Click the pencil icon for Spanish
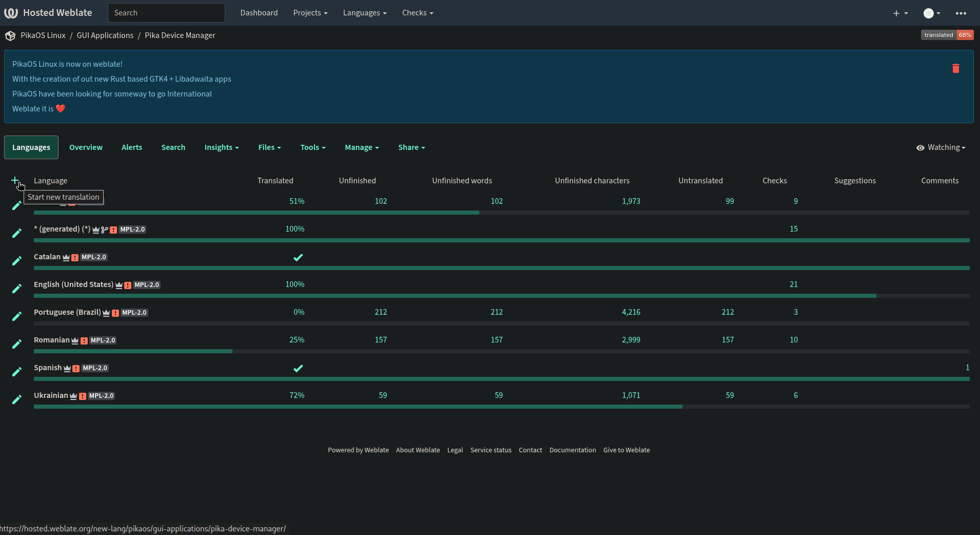The height and width of the screenshot is (535, 980). pos(17,372)
